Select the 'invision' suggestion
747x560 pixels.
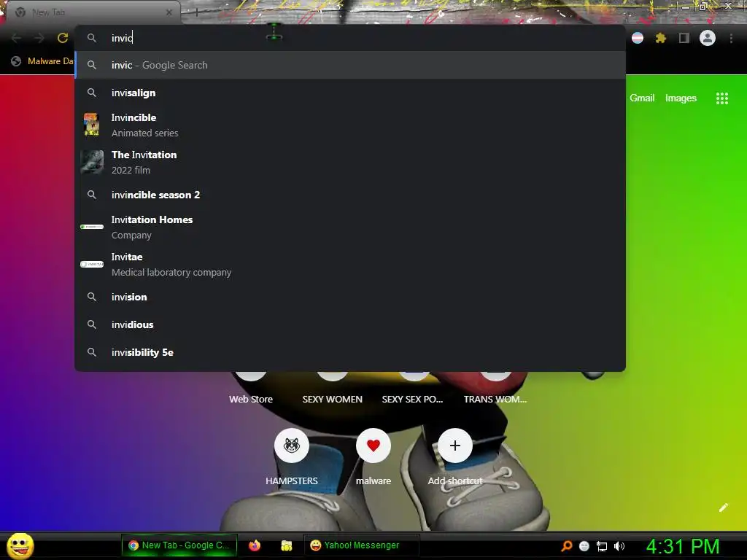(x=350, y=297)
